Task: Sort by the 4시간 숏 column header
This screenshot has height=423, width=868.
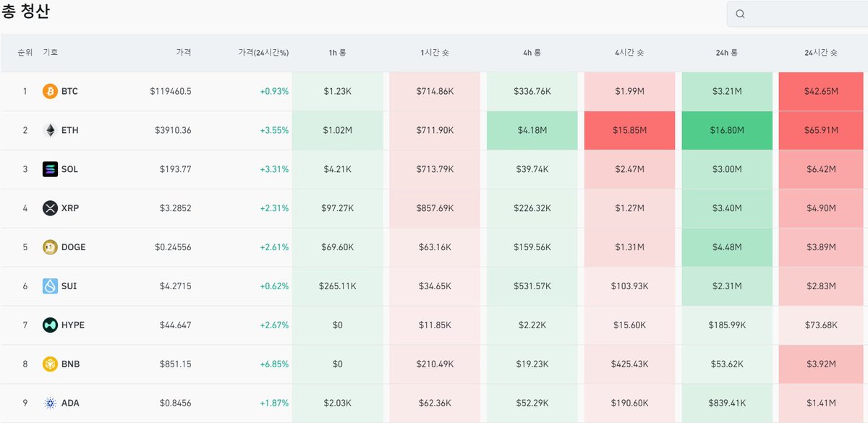Action: (629, 53)
